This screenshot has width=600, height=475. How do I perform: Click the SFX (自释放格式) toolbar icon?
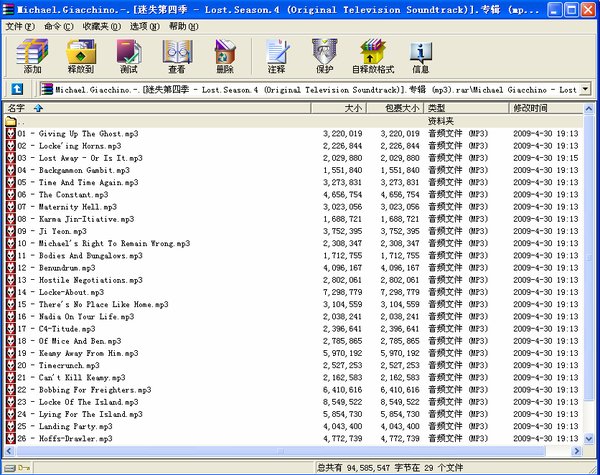[373, 56]
